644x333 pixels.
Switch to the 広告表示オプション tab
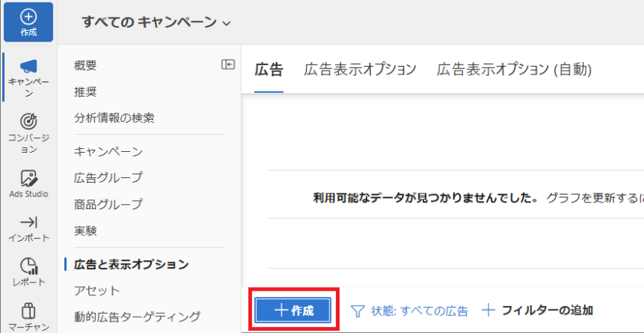pyautogui.click(x=360, y=69)
